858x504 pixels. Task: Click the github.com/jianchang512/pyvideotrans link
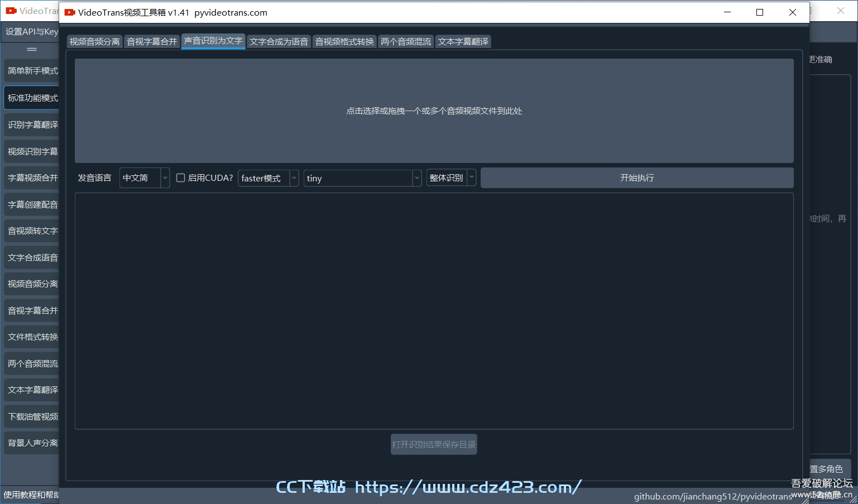click(x=713, y=496)
